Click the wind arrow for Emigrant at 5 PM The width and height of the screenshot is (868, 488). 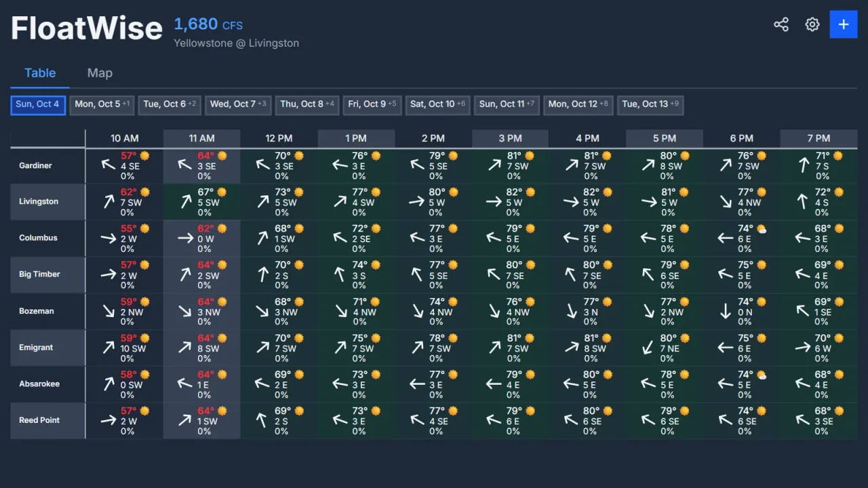coord(648,348)
